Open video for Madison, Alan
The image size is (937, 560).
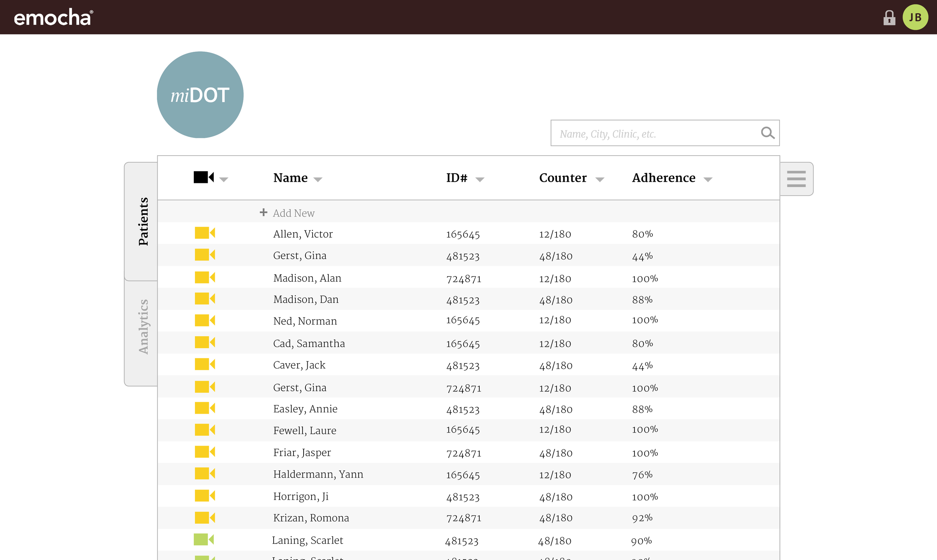tap(205, 277)
